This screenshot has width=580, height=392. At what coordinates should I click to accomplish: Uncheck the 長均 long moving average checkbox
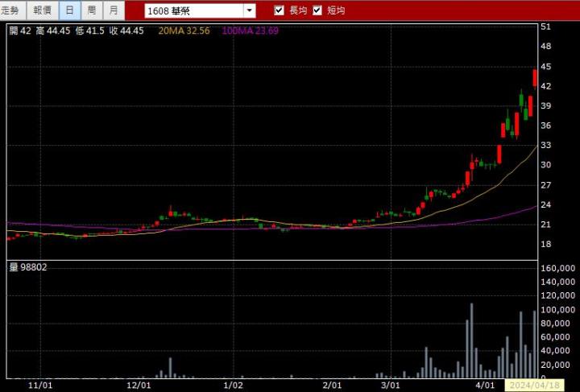point(280,10)
